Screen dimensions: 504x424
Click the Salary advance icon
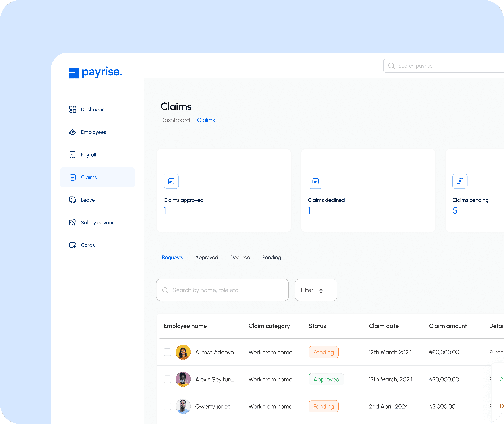[x=72, y=222]
